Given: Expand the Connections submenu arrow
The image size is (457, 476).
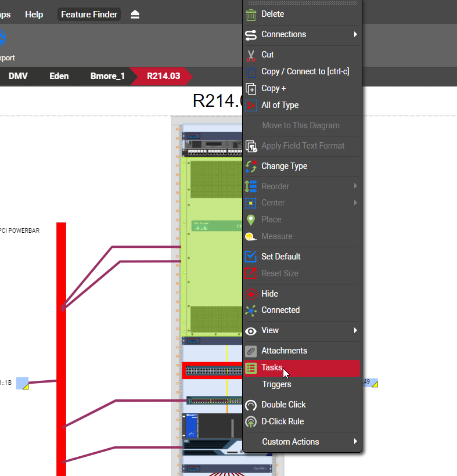Looking at the screenshot, I should click(355, 35).
